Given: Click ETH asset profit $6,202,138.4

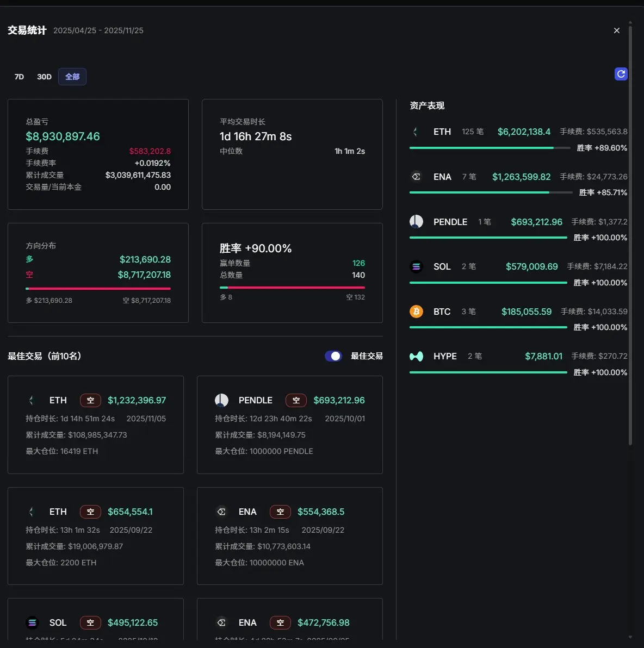Looking at the screenshot, I should (x=524, y=132).
